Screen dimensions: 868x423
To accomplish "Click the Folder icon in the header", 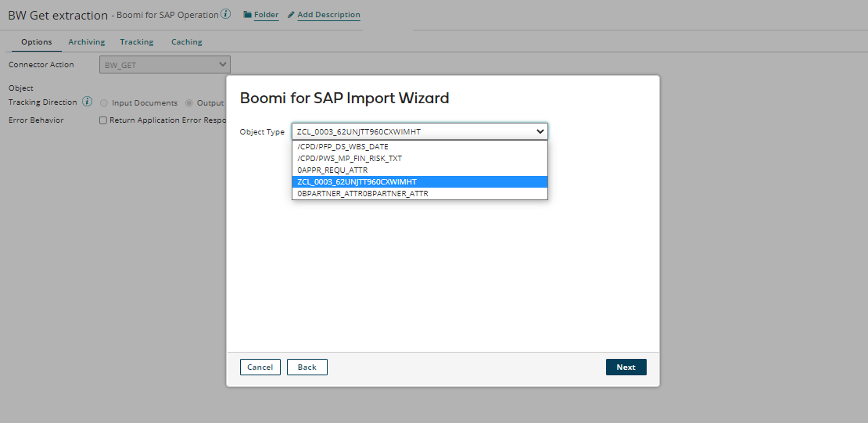I will 248,15.
